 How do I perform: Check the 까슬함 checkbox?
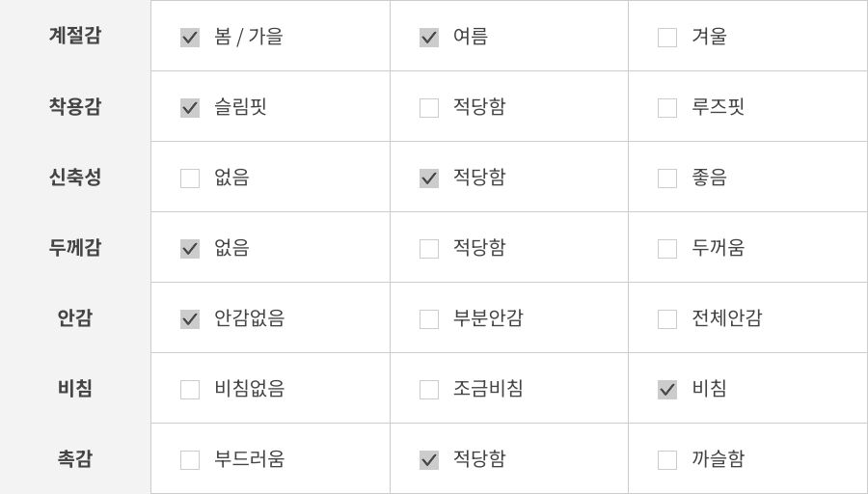(x=667, y=460)
